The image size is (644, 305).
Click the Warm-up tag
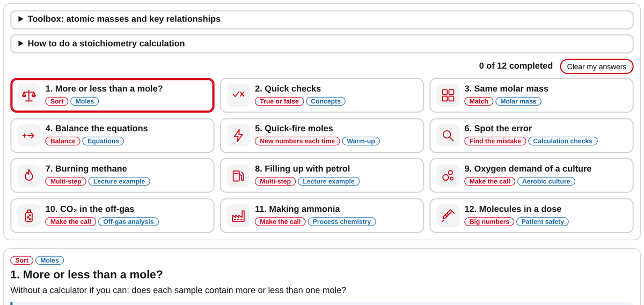(x=361, y=141)
